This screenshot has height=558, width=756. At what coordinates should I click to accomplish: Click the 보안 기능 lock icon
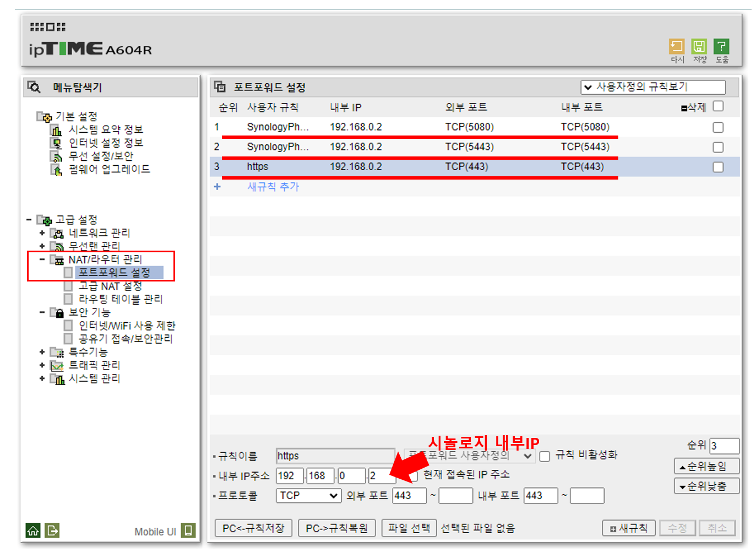pos(57,312)
